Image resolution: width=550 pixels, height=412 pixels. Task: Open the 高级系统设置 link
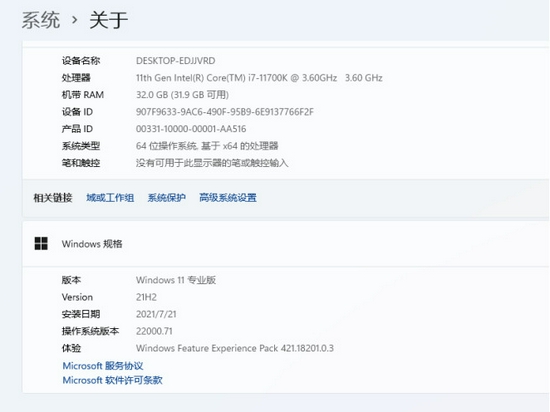228,198
